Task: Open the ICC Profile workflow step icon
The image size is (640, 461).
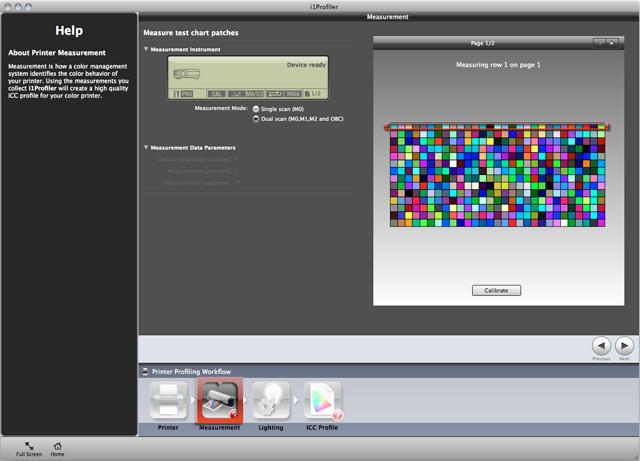Action: [322, 401]
